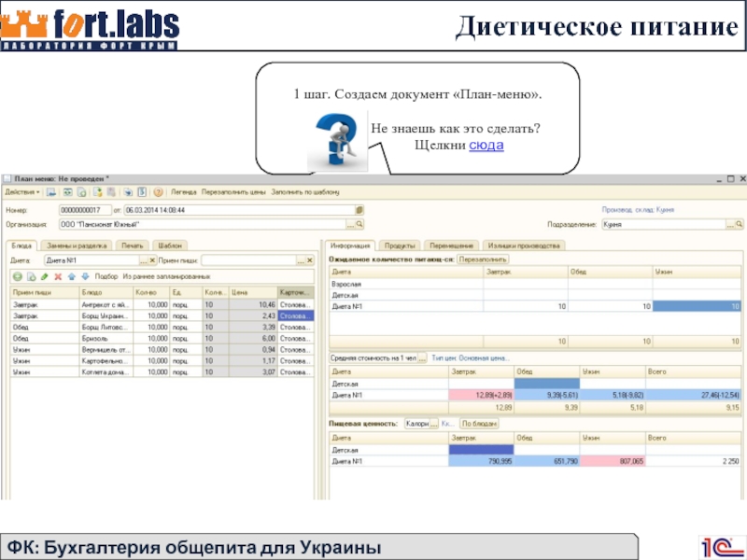
Task: Click the Подбор button in dishes toolbar
Action: click(106, 276)
